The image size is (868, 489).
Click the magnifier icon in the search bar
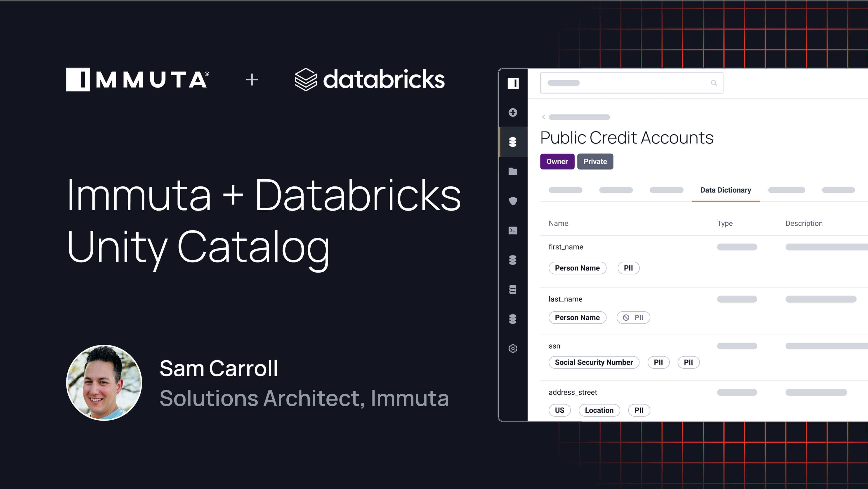(714, 83)
